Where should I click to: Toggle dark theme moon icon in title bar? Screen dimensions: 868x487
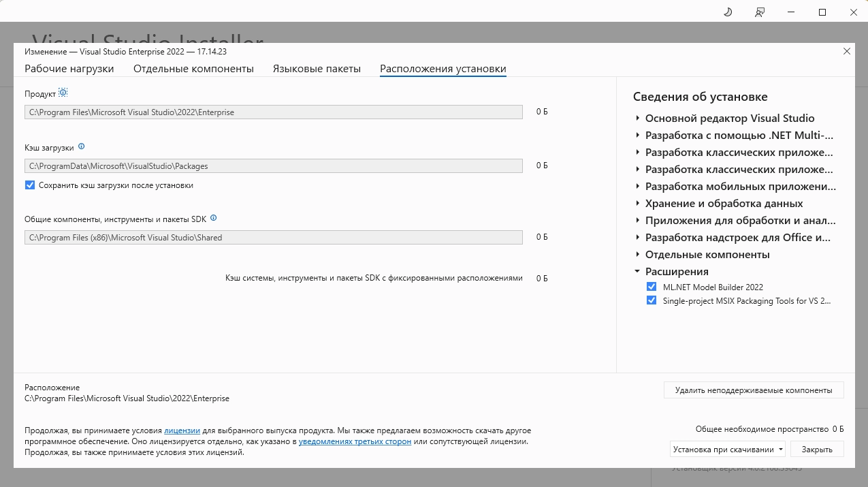(728, 12)
